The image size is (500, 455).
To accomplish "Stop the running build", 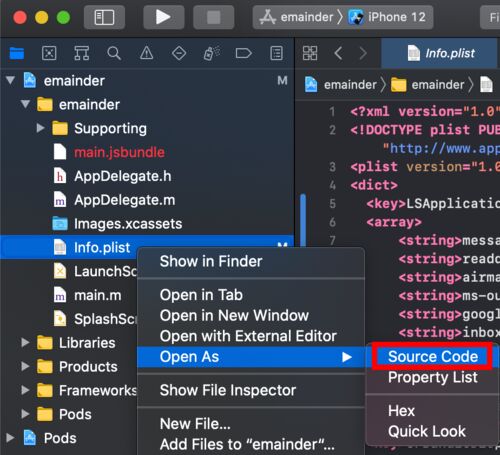I will pyautogui.click(x=213, y=17).
